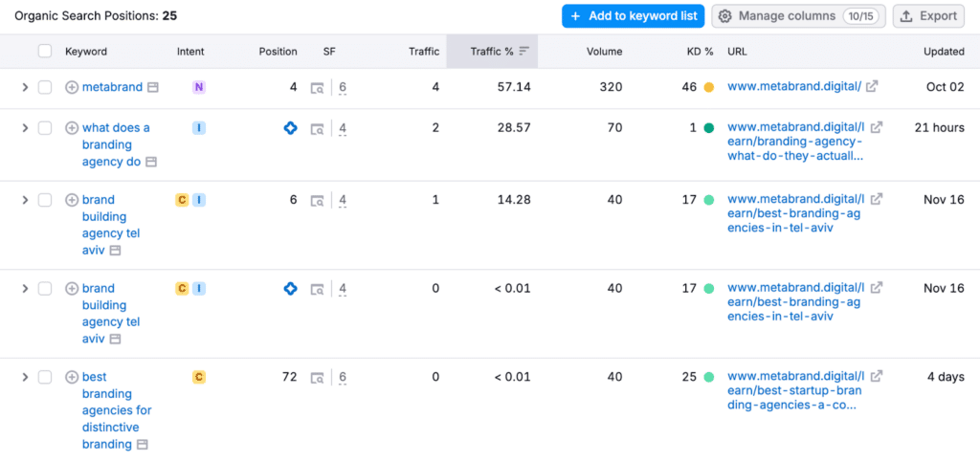Click the add-keyword plus icon beside metabrand
The image size is (980, 462).
click(x=72, y=87)
